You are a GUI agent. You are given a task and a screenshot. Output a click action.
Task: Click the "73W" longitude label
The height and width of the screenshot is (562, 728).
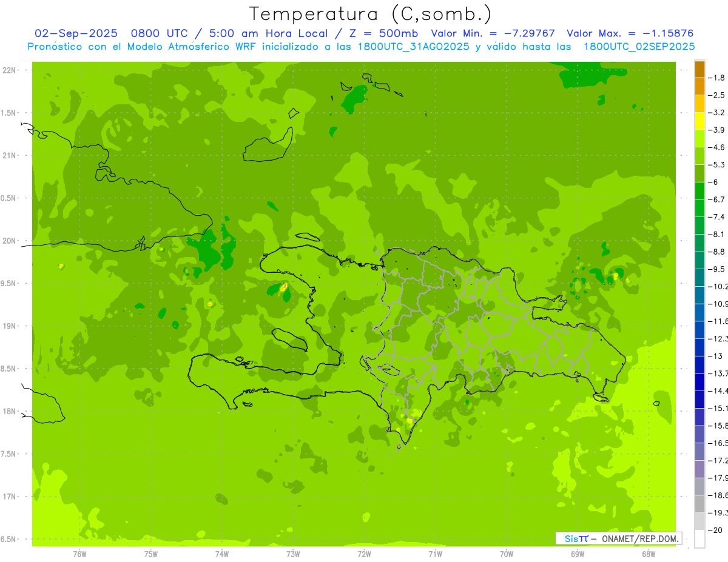(293, 554)
